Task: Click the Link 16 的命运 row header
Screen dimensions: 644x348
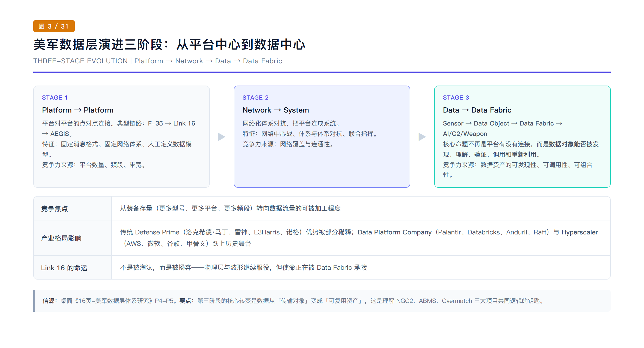Action: 72,268
